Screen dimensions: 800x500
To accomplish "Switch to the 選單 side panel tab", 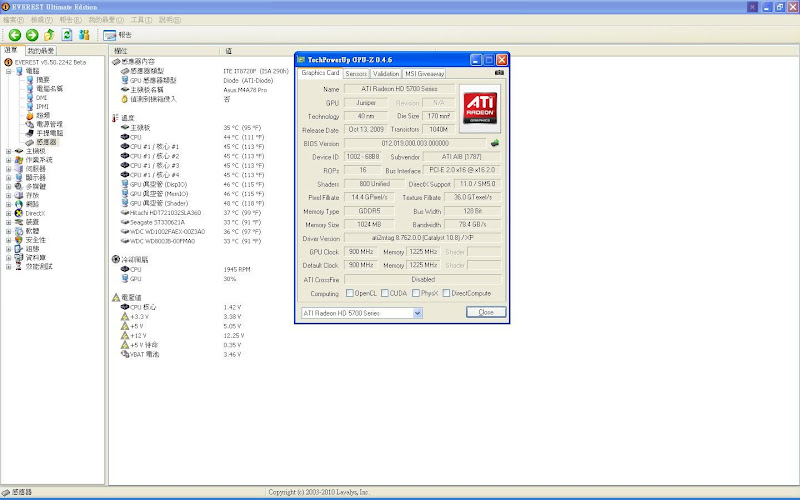I will 12,50.
